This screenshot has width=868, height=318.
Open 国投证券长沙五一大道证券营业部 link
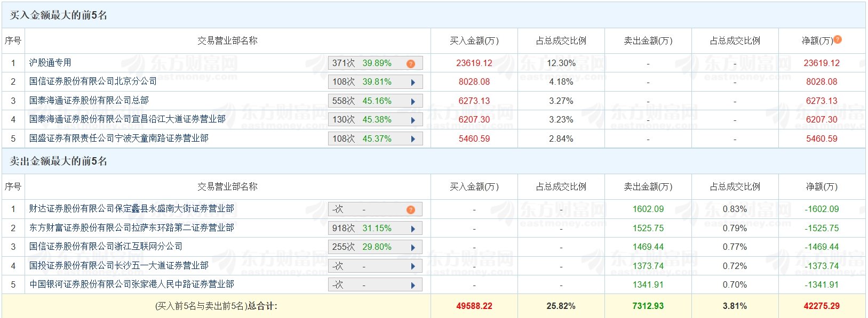pos(118,265)
